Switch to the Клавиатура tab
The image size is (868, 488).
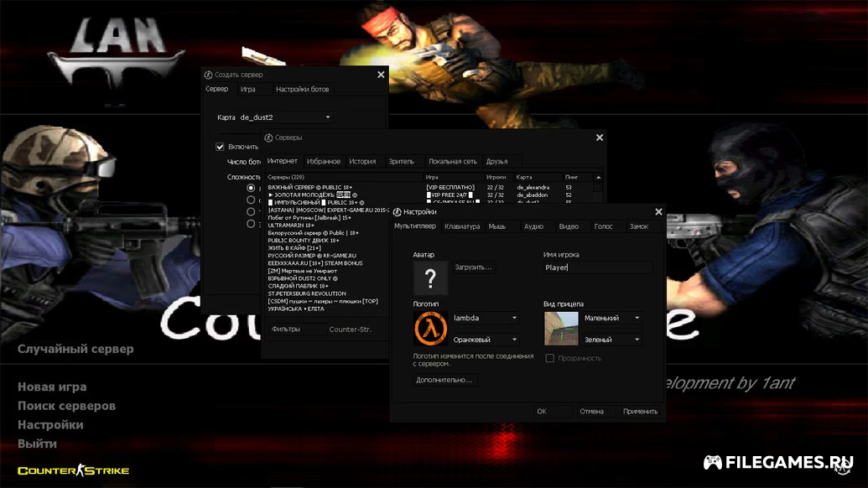click(x=462, y=226)
